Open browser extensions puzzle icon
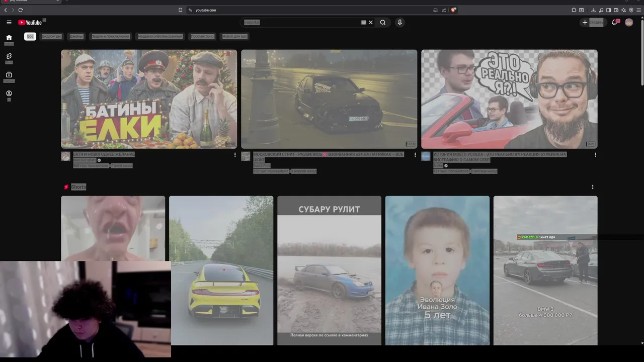Screen dimensions: 644x362 574,10
